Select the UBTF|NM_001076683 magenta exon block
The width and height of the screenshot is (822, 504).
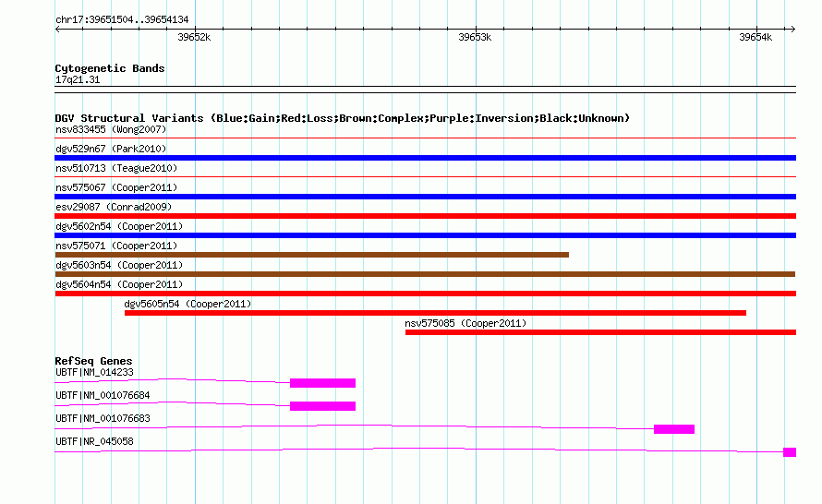[674, 429]
